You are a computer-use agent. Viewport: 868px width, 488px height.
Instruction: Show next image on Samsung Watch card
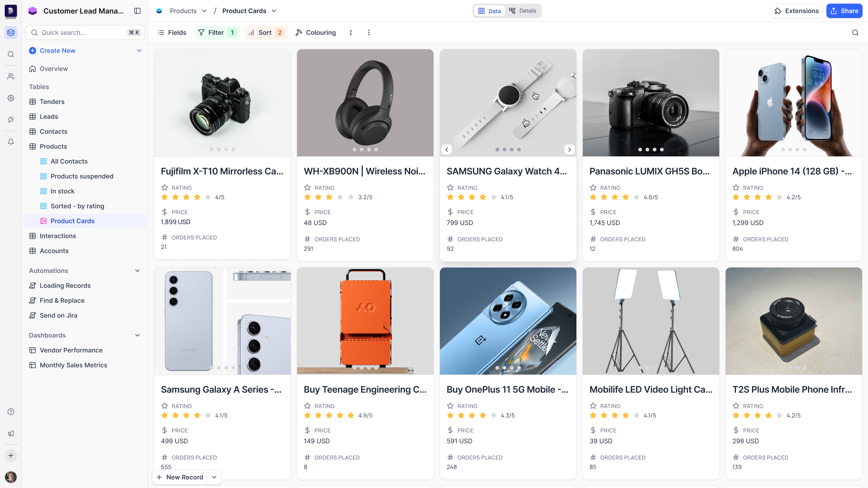point(569,149)
